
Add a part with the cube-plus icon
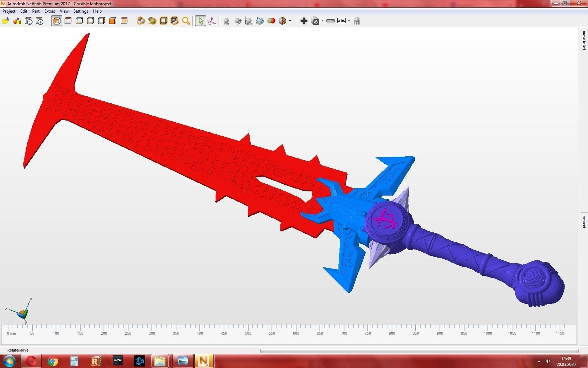click(40, 21)
